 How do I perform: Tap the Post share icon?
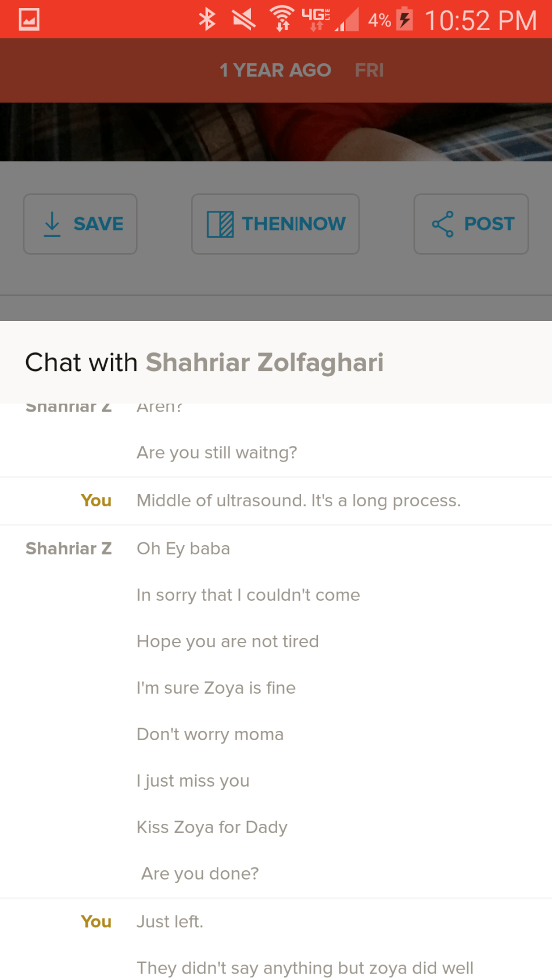coord(443,224)
